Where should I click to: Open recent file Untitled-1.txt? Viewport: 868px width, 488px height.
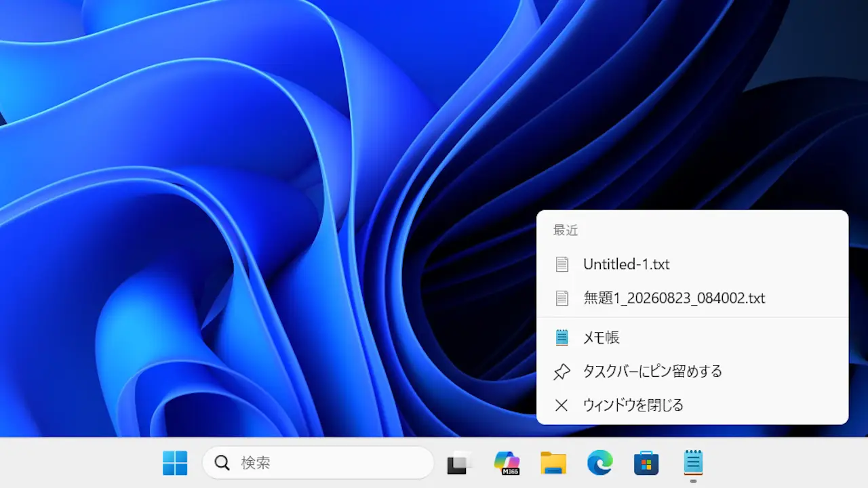pyautogui.click(x=692, y=264)
